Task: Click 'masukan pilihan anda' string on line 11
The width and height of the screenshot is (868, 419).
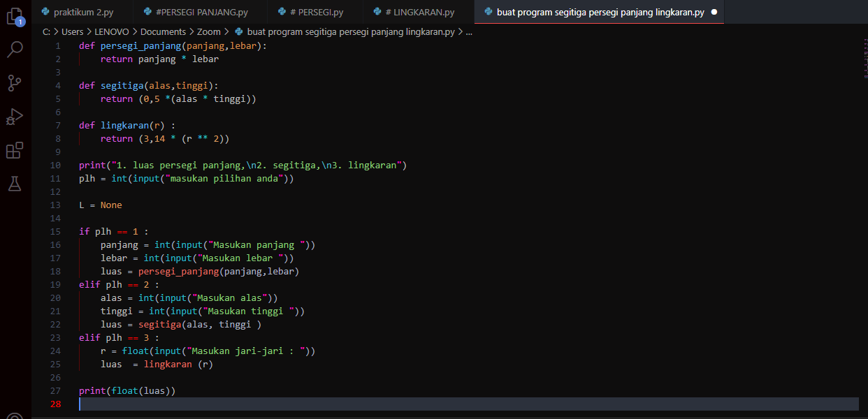Action: click(224, 178)
